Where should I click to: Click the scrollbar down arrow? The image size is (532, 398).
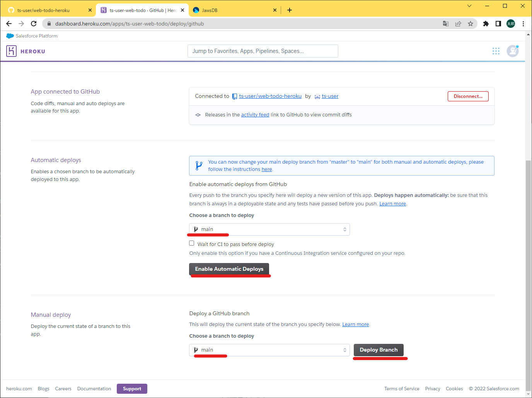pos(528,395)
